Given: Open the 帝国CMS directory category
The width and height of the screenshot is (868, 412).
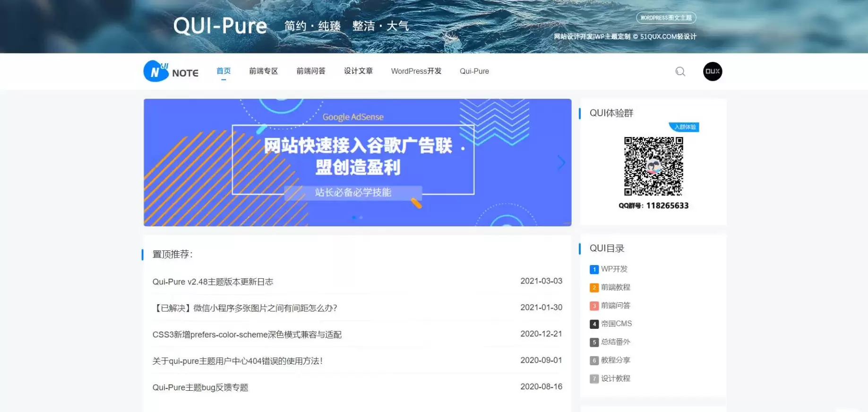Looking at the screenshot, I should 617,324.
